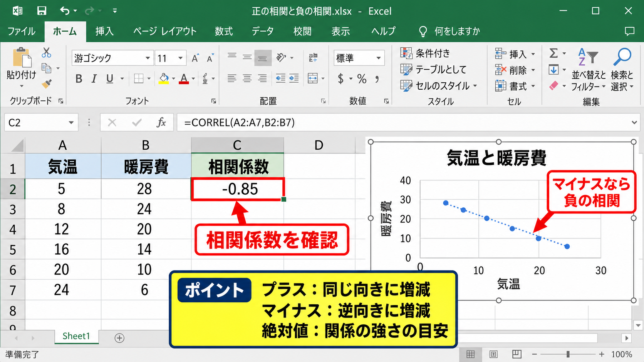Toggle left horizontal text alignment
The height and width of the screenshot is (362, 644).
(231, 78)
